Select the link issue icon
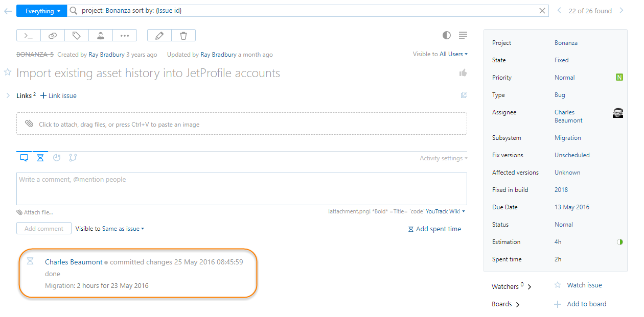 click(x=52, y=35)
